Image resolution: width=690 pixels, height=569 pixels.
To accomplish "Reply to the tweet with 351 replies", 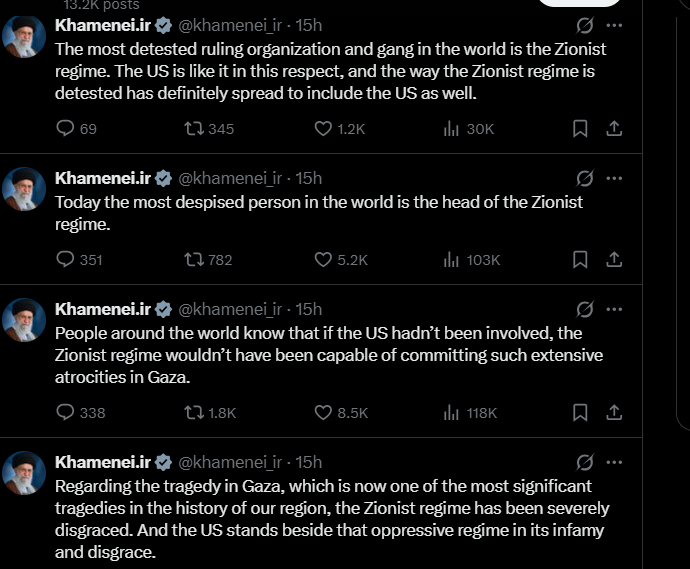I will pos(66,259).
